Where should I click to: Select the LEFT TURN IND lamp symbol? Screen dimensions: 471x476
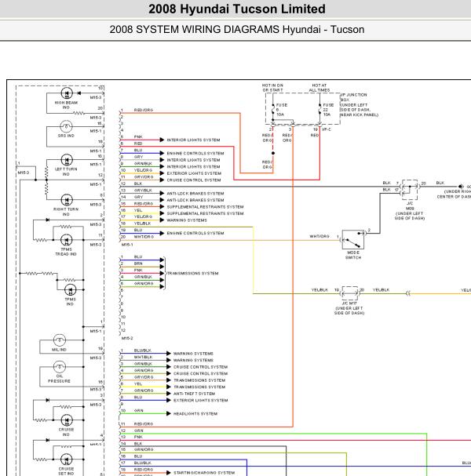click(67, 160)
